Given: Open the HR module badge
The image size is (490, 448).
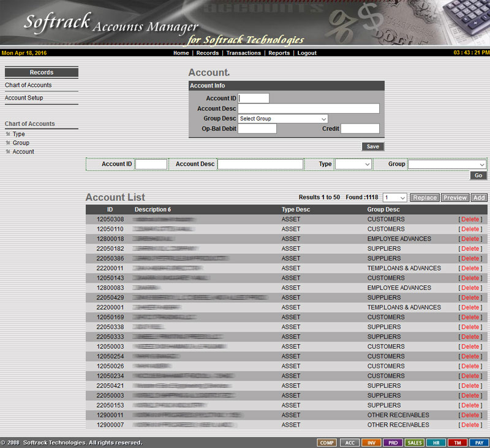Looking at the screenshot, I should click(x=436, y=442).
